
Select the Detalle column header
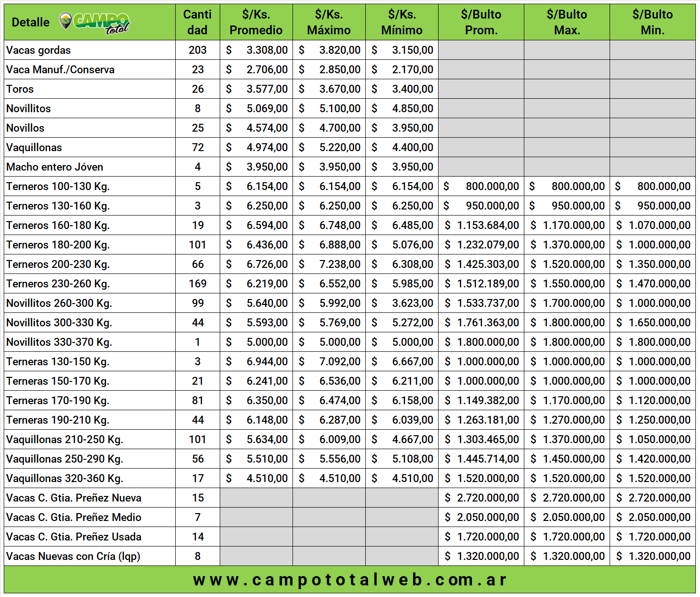tap(31, 22)
